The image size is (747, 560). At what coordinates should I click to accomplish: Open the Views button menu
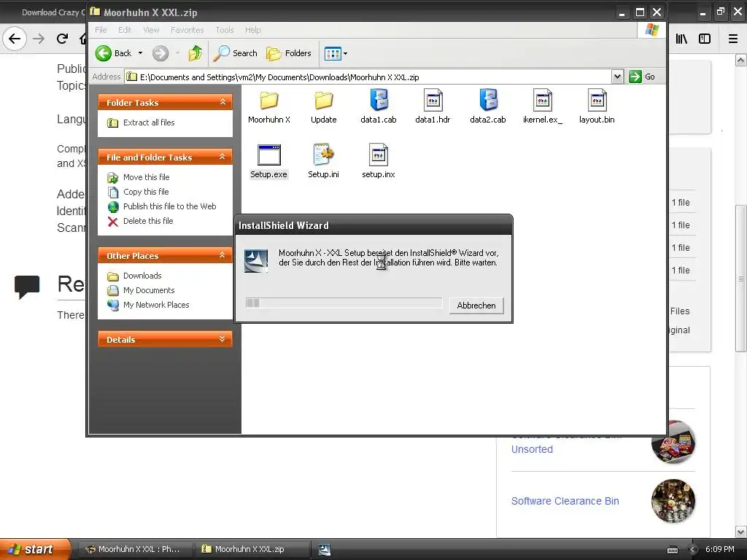pos(336,53)
